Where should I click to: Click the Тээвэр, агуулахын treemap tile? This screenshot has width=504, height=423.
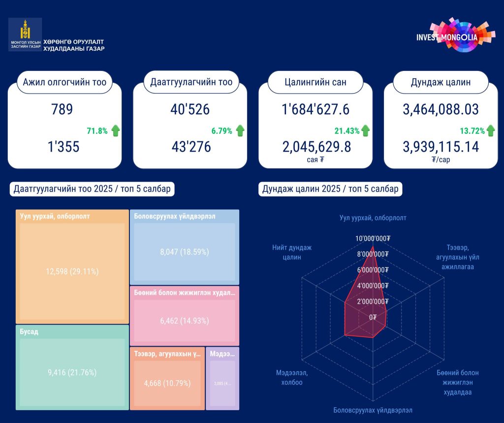(167, 378)
